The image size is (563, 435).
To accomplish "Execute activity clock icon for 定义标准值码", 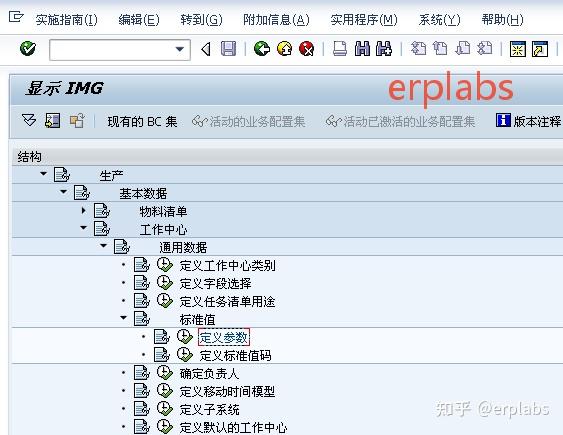I will pyautogui.click(x=185, y=355).
